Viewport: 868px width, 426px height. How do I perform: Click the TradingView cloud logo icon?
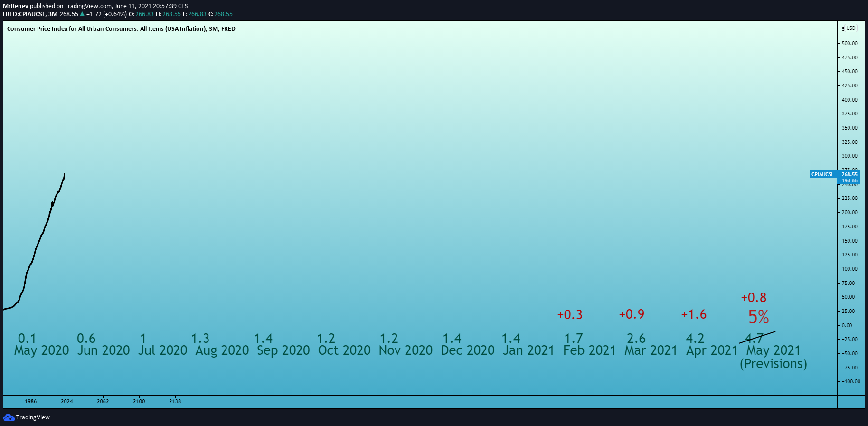click(9, 417)
